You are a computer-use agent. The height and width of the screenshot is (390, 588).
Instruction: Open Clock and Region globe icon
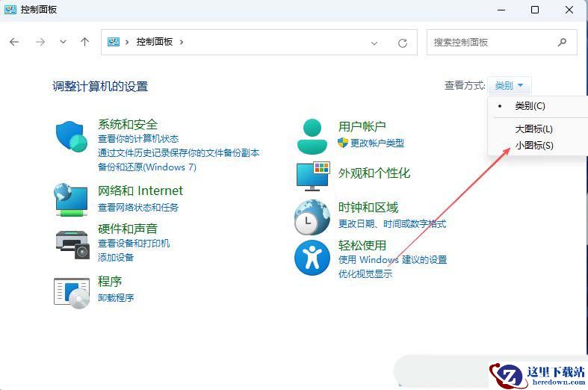click(312, 217)
